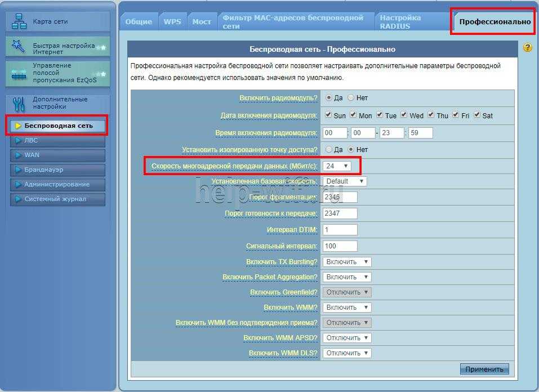The image size is (539, 392).
Task: Select Да for isolated access point
Action: point(329,149)
